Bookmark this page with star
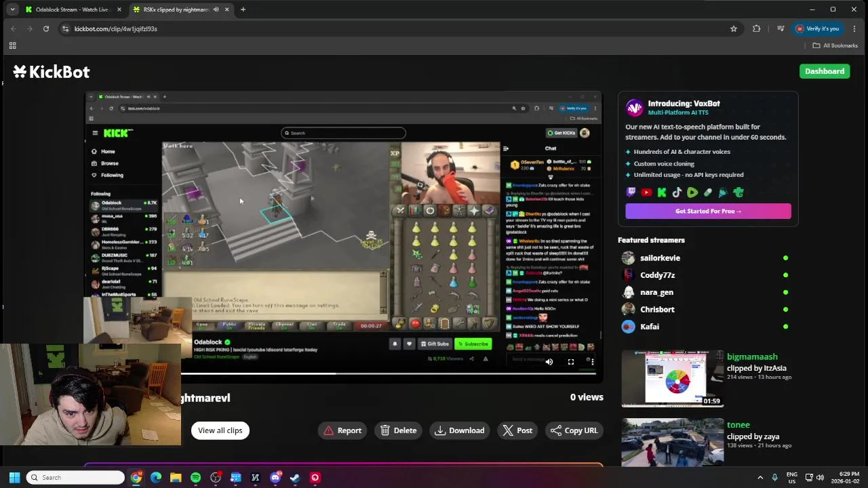 [x=734, y=28]
